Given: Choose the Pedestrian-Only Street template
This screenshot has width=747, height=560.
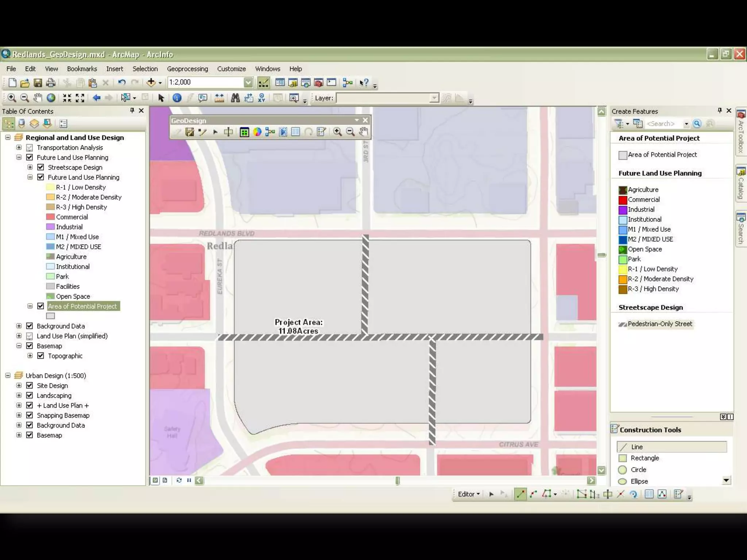Looking at the screenshot, I should coord(659,324).
